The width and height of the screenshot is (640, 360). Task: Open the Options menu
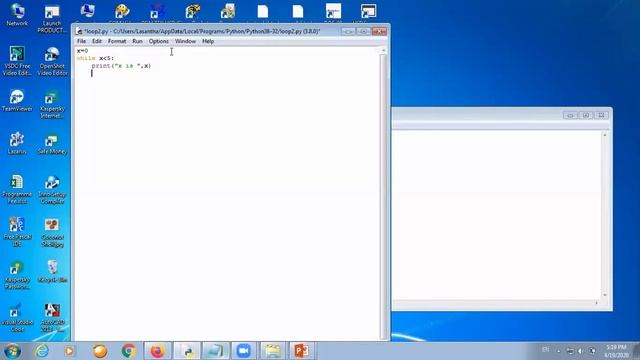(x=158, y=41)
